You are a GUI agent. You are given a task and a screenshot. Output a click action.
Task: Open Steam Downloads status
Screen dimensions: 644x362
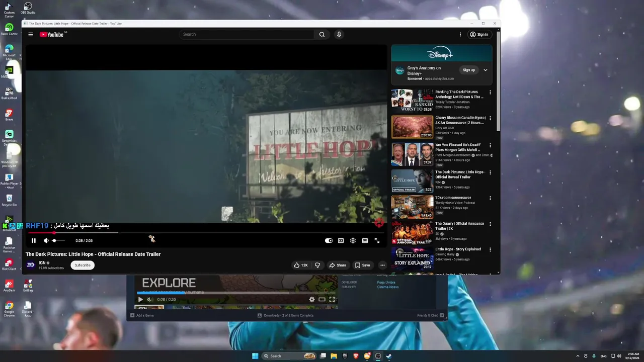(x=285, y=315)
